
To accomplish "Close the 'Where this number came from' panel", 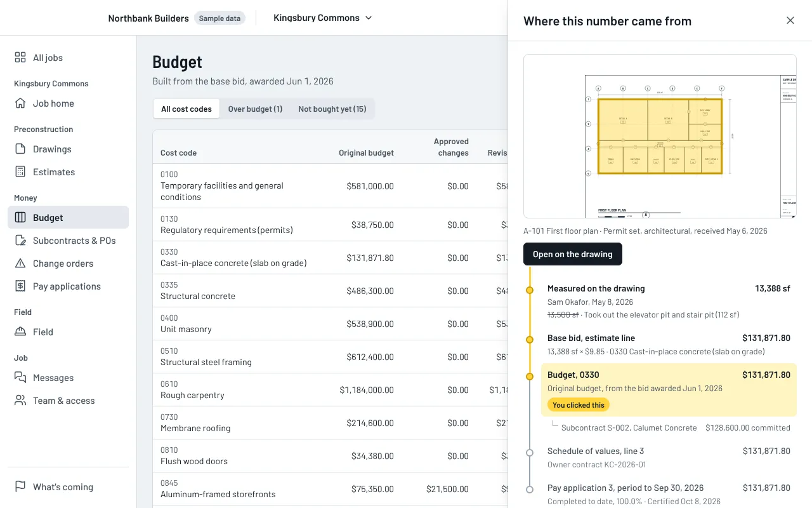I will [790, 20].
